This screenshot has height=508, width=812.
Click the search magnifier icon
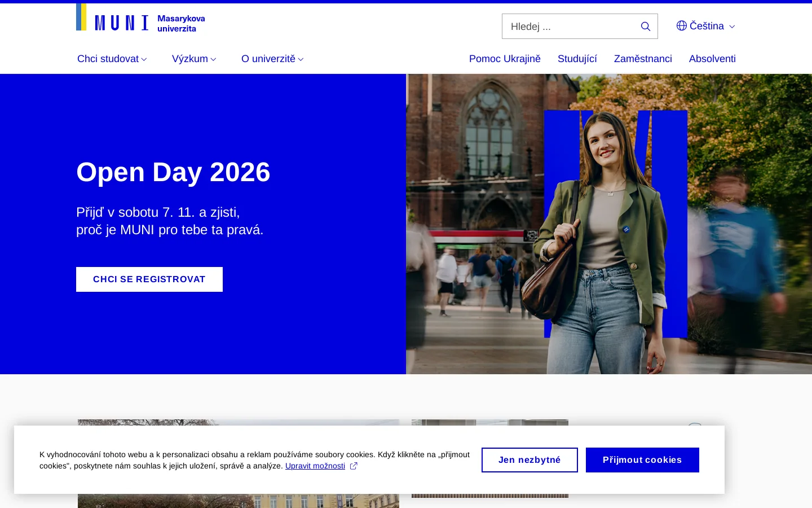pyautogui.click(x=646, y=27)
